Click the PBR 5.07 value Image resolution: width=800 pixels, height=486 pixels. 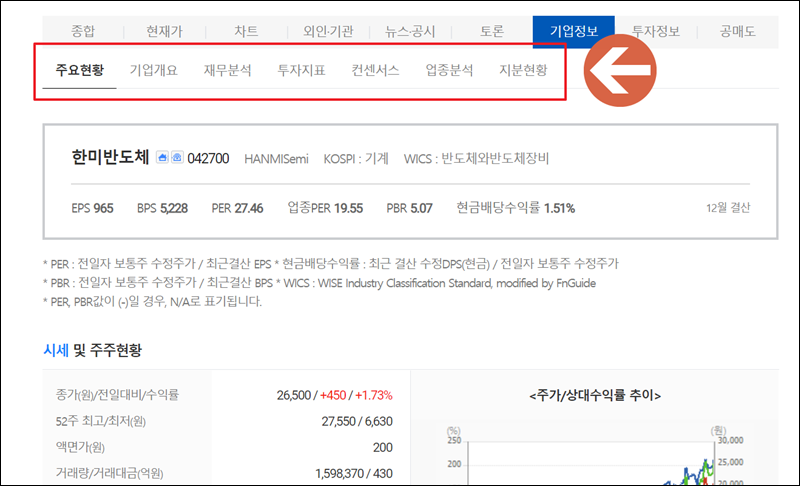point(409,208)
